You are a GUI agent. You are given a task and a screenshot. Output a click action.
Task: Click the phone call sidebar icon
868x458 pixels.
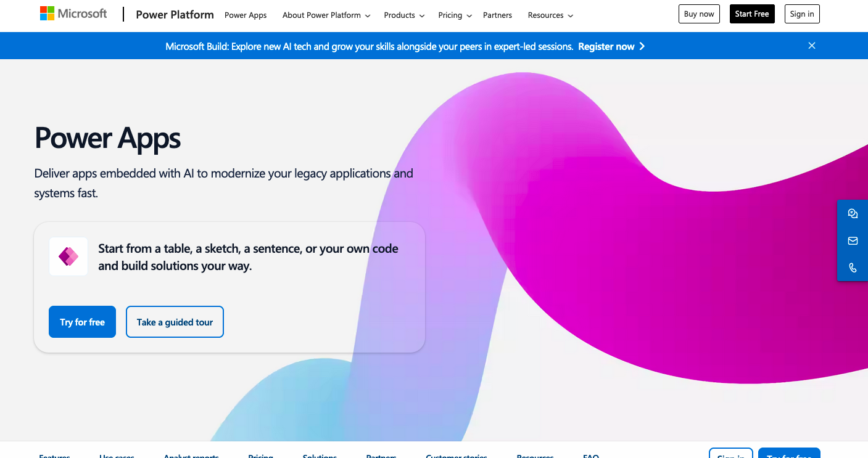point(853,268)
